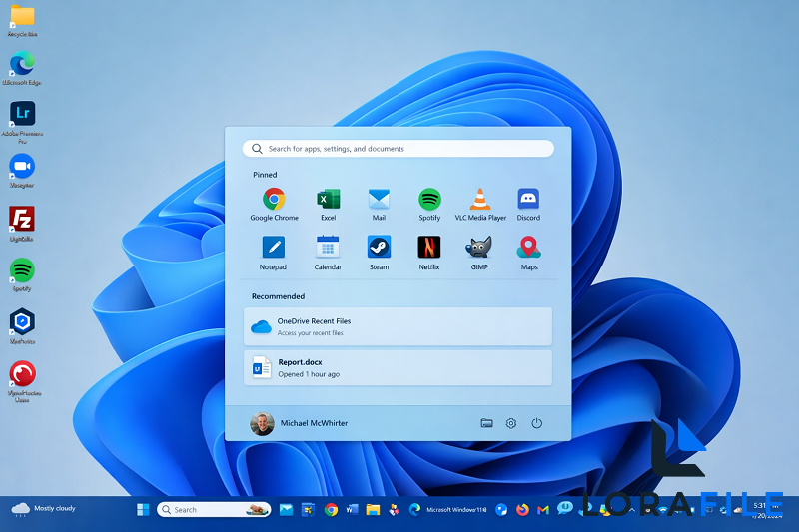Focus the Start menu search box

[x=398, y=149]
